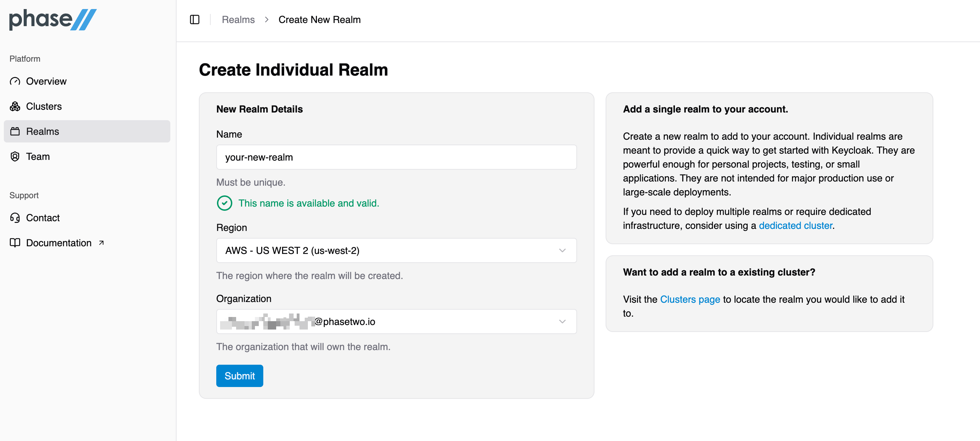Screen dimensions: 980x441
Task: Click the green availability checkmark icon
Action: [225, 203]
